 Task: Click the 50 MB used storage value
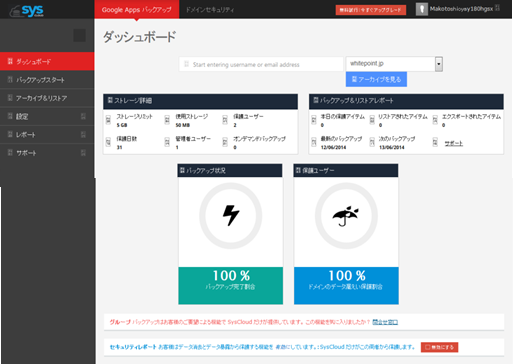pos(183,125)
